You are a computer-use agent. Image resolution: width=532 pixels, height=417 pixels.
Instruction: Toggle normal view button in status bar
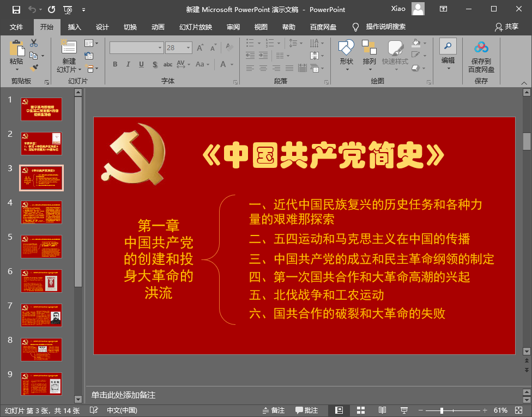pos(338,410)
